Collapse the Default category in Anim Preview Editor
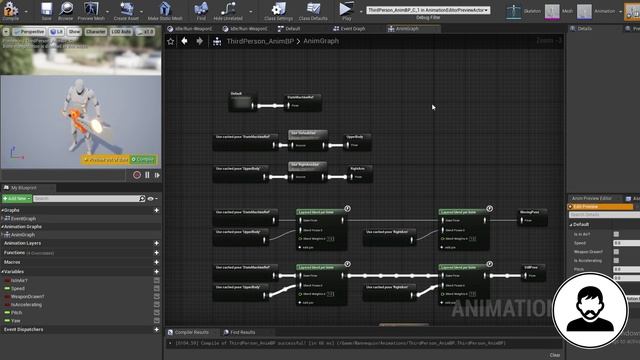Screen dimensions: 640x360 pyautogui.click(x=571, y=224)
